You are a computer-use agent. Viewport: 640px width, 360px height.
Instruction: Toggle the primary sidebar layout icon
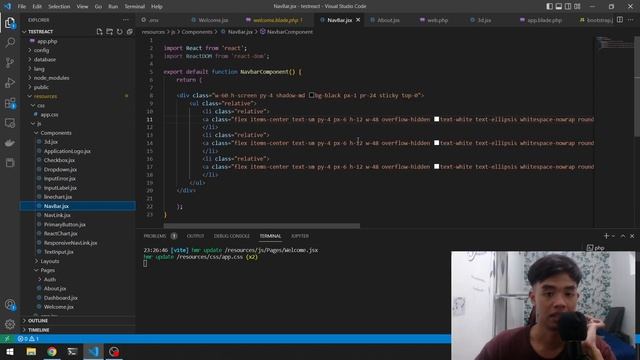pos(549,6)
